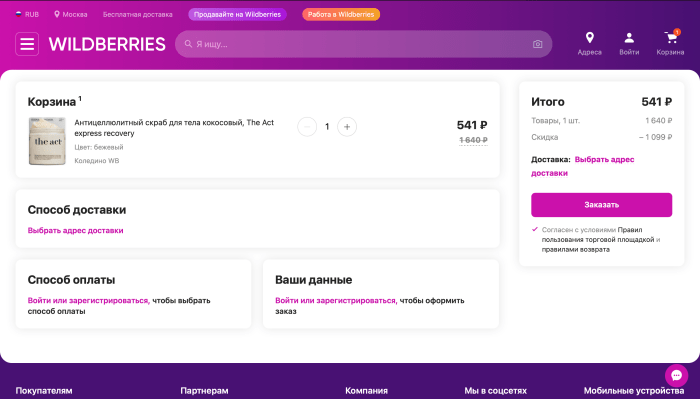Click footer heading Мы в соцсетях
This screenshot has width=700, height=399.
tap(496, 391)
